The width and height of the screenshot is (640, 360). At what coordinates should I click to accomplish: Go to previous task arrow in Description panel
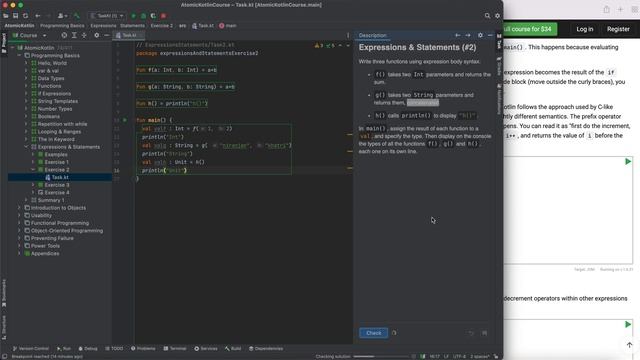(458, 36)
